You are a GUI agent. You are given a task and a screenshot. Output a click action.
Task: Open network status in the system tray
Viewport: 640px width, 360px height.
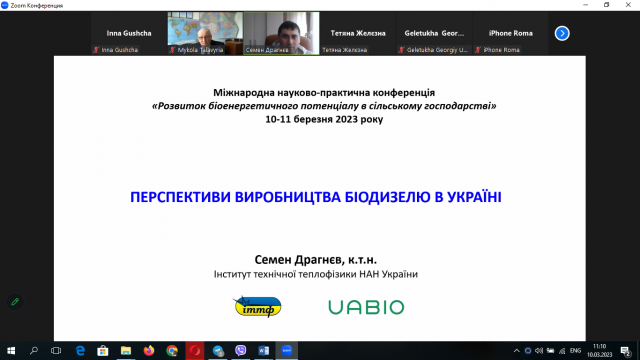tap(562, 351)
